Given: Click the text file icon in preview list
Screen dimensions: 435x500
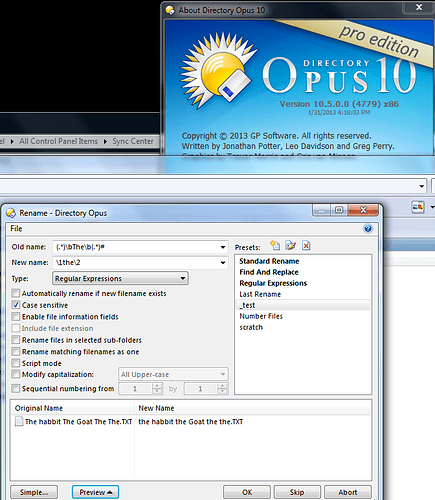Looking at the screenshot, I should click(x=19, y=422).
